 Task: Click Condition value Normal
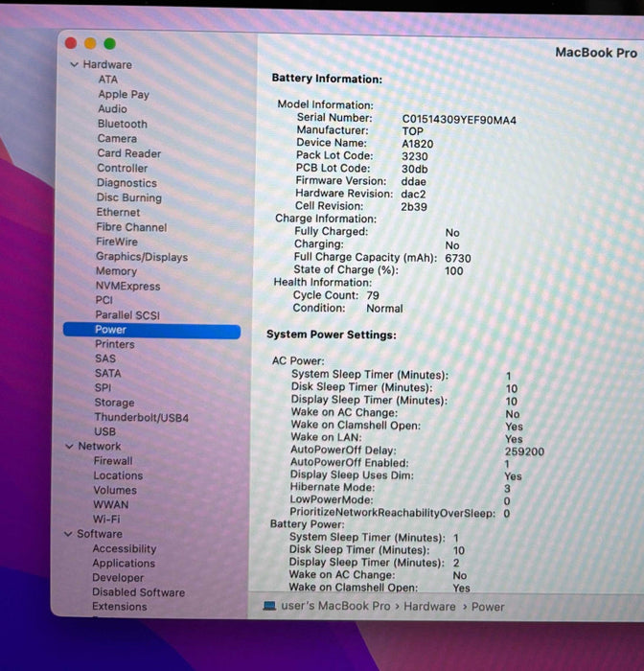click(x=384, y=309)
